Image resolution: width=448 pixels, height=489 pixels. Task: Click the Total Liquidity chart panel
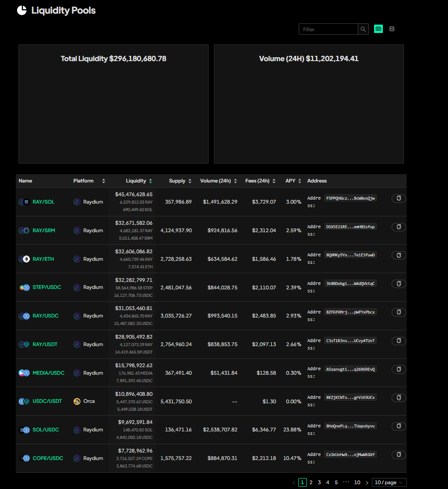[x=114, y=104]
